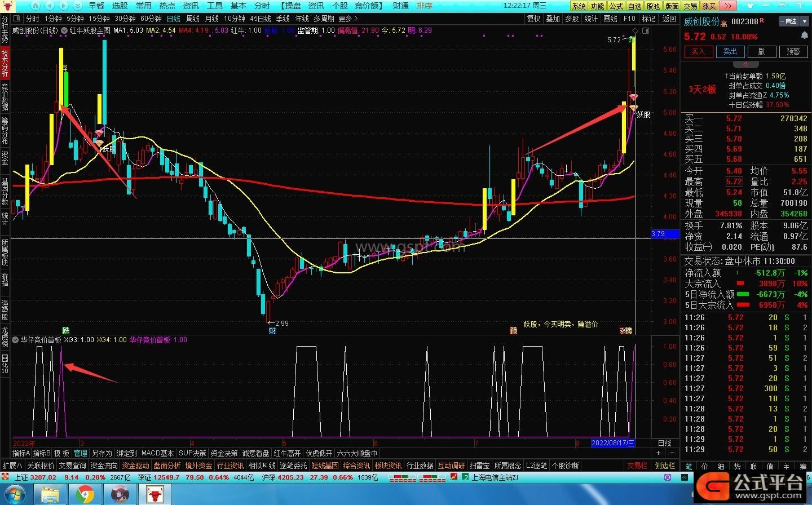
Task: Click the 复权 toolbar button
Action: coord(534,19)
